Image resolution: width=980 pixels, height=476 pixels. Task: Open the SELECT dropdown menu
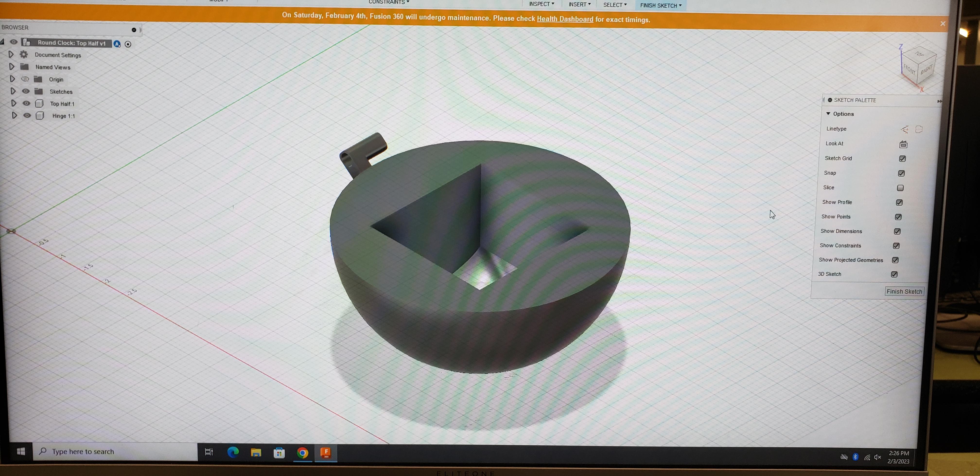pos(614,5)
